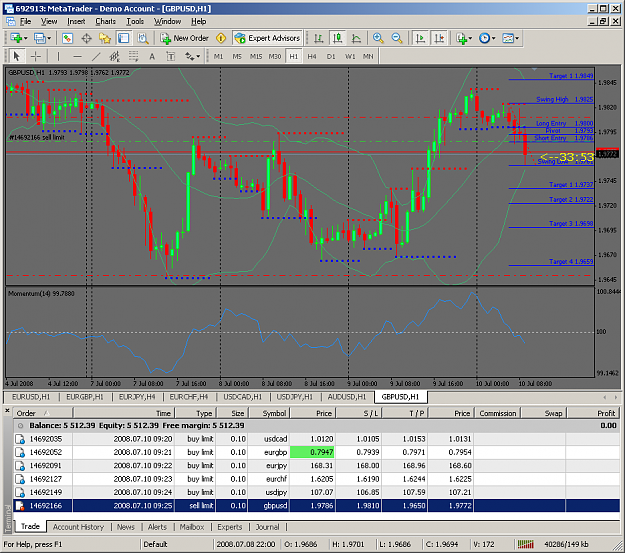Toggle the Terminal window icon

pos(124,38)
